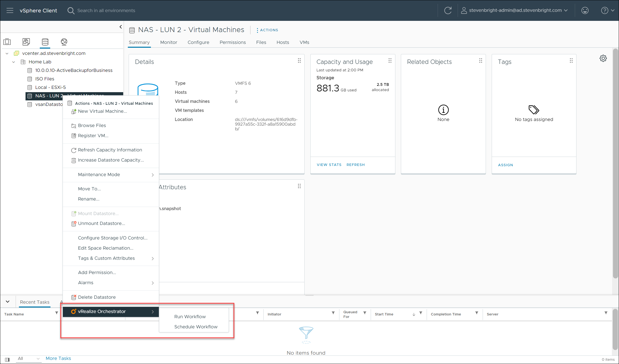Click the summary page settings gear icon
This screenshot has height=364, width=619.
click(603, 58)
